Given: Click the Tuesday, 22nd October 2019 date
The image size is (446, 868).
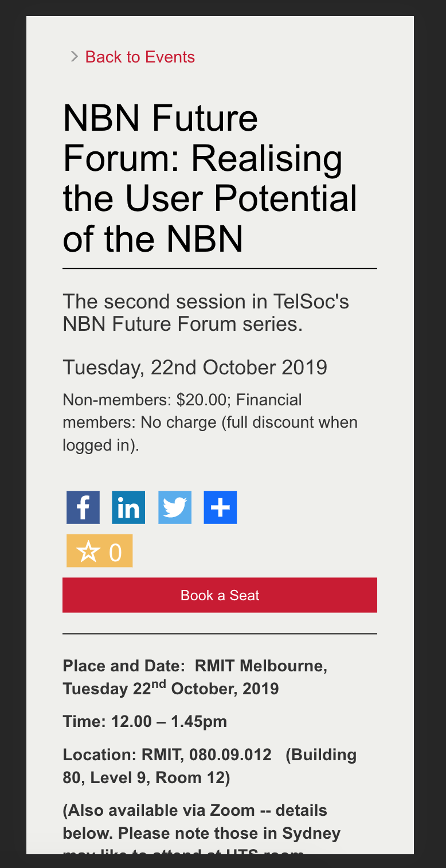Looking at the screenshot, I should [195, 367].
